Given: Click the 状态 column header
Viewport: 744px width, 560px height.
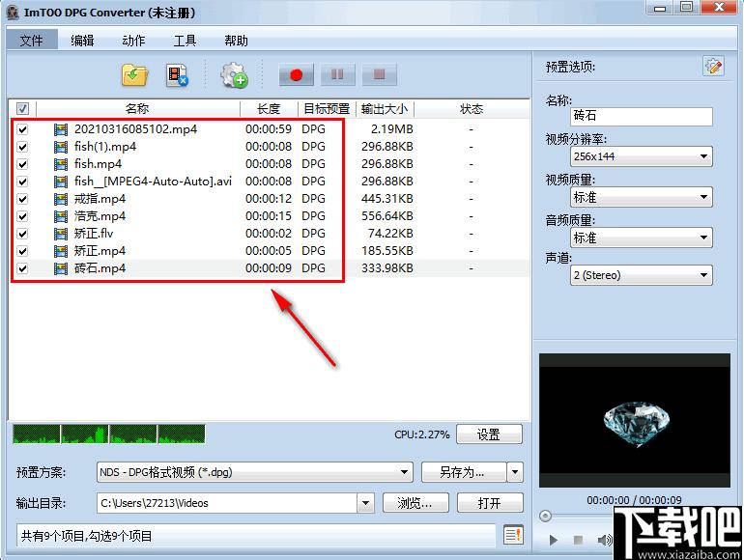Looking at the screenshot, I should 472,109.
